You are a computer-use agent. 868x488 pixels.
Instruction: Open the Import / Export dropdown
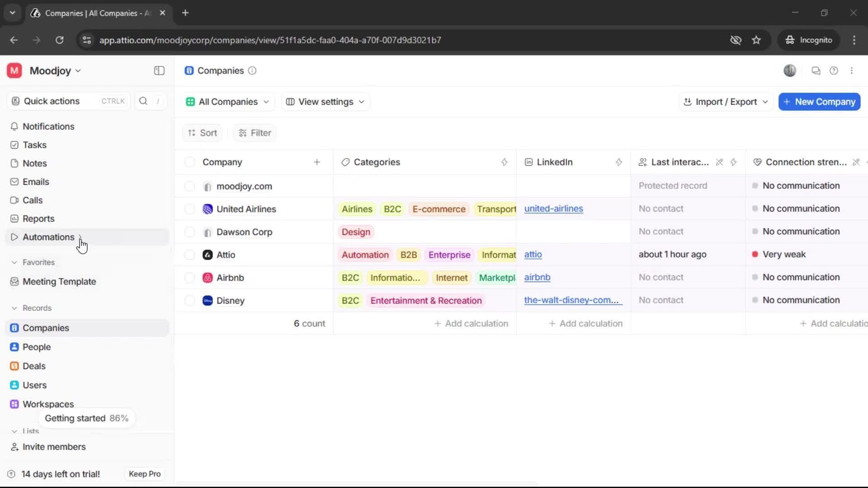[x=726, y=102]
